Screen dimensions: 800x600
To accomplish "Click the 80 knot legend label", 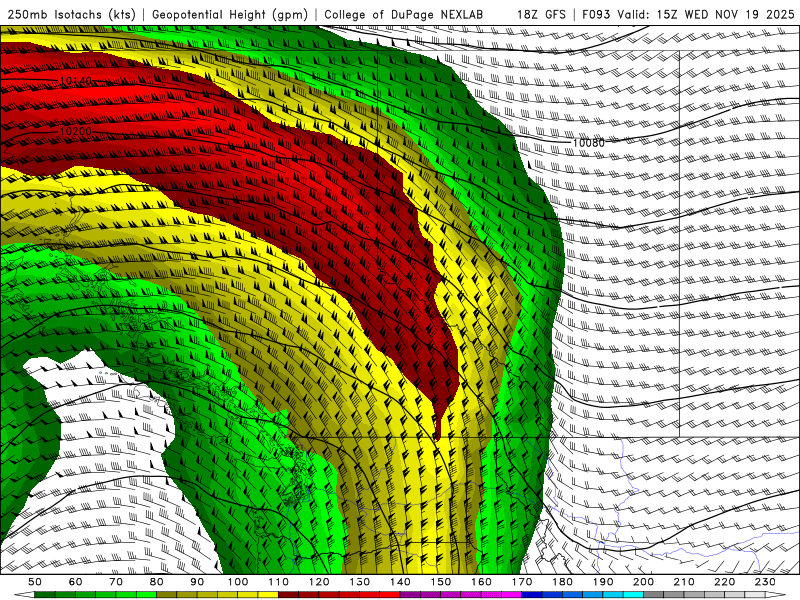I will pos(157,582).
